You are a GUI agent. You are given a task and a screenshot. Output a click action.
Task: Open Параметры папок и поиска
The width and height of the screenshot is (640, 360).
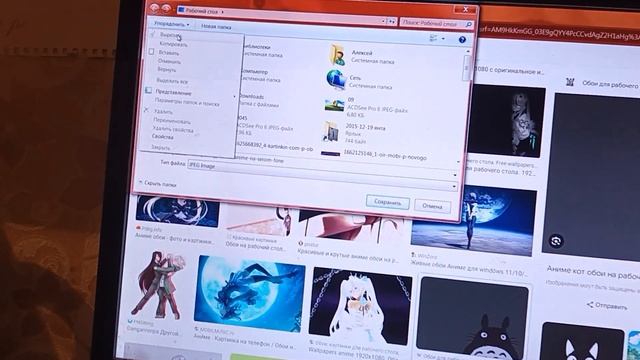pos(187,103)
